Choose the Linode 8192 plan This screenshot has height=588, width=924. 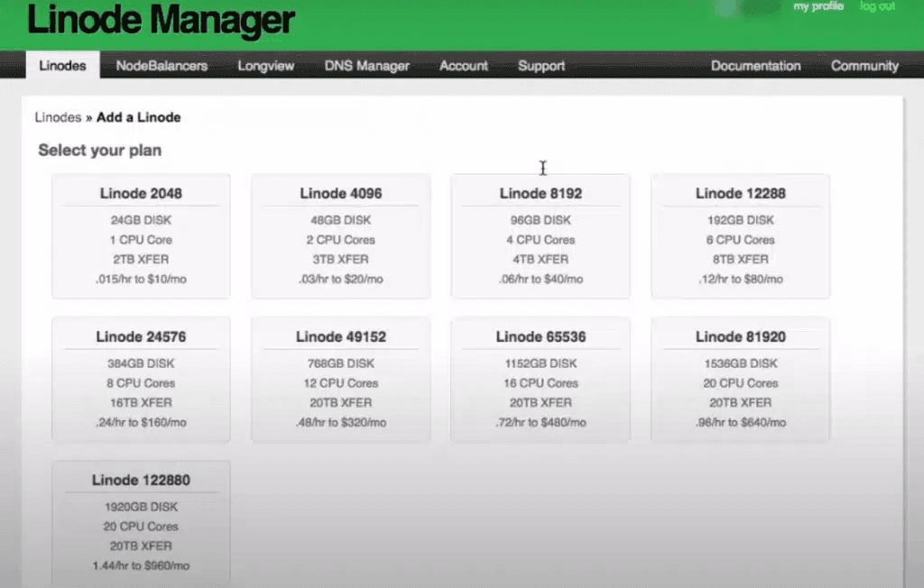coord(541,236)
